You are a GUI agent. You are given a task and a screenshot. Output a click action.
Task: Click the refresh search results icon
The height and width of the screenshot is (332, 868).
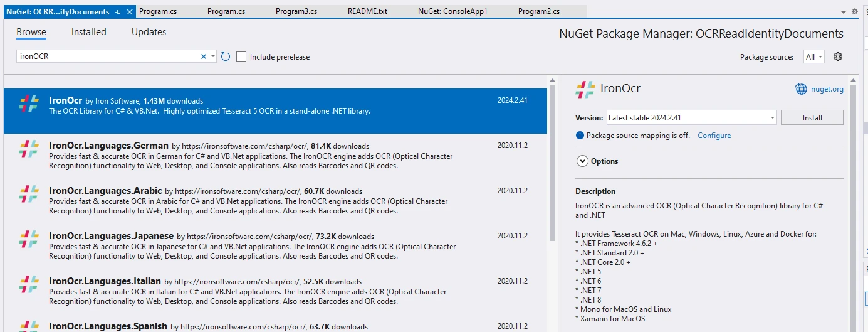coord(226,56)
